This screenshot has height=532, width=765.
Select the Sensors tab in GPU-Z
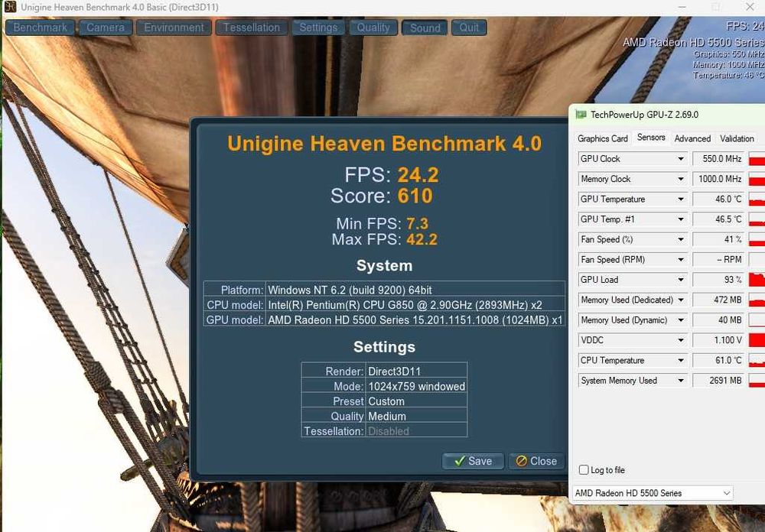[651, 138]
